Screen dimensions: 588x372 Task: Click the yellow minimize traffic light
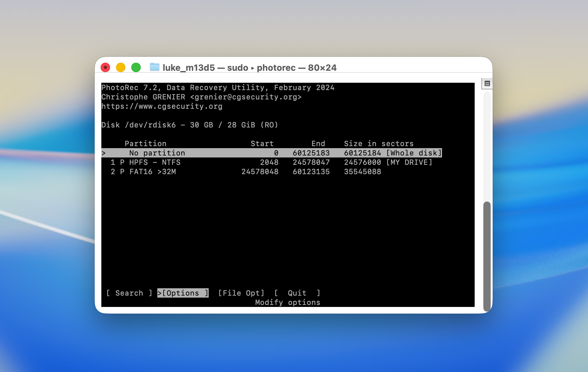pos(121,67)
